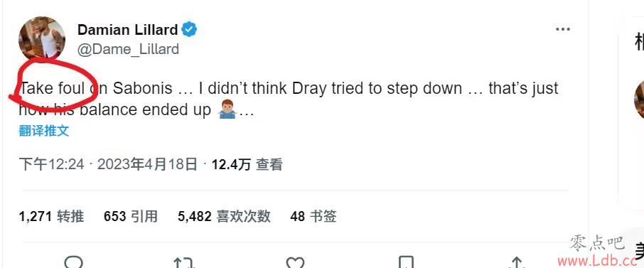Click the Damian Lillard display name

tap(128, 30)
